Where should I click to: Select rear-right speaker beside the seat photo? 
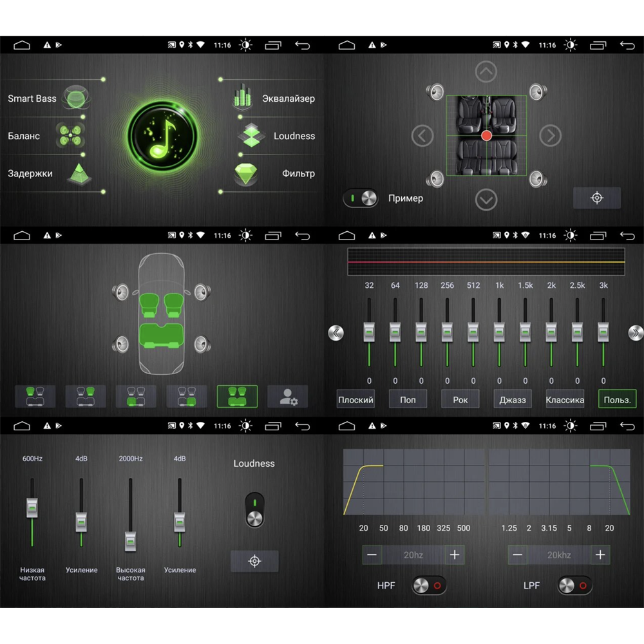coord(538,178)
